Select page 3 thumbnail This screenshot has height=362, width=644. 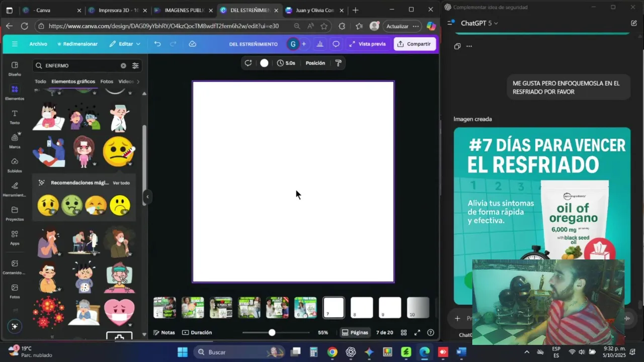pos(221,308)
